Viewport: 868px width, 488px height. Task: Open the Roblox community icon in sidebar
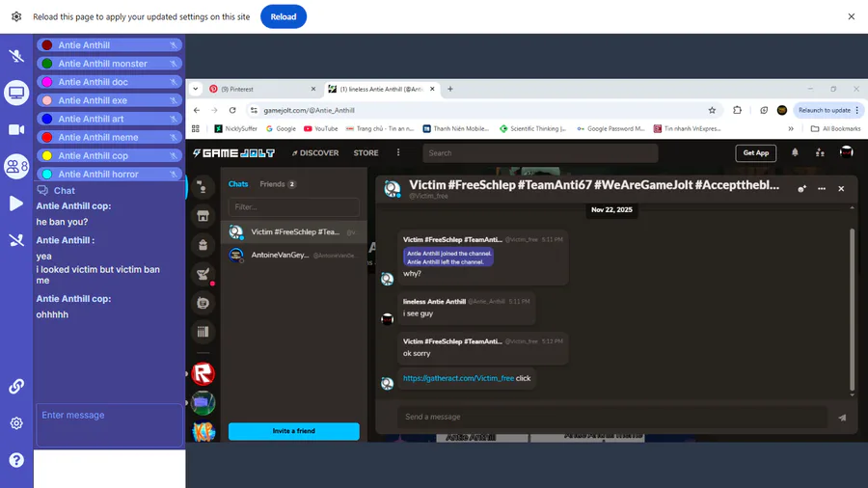203,374
